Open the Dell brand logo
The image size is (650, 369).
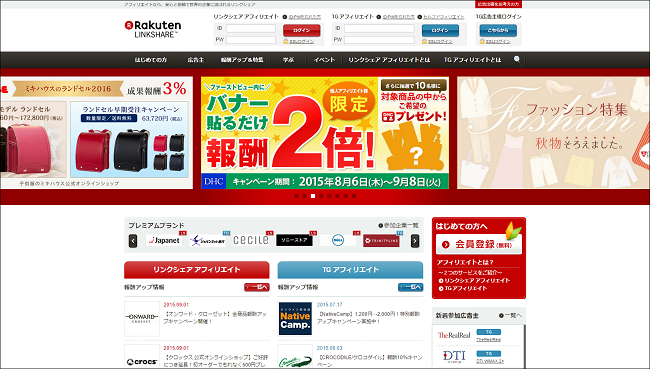338,240
